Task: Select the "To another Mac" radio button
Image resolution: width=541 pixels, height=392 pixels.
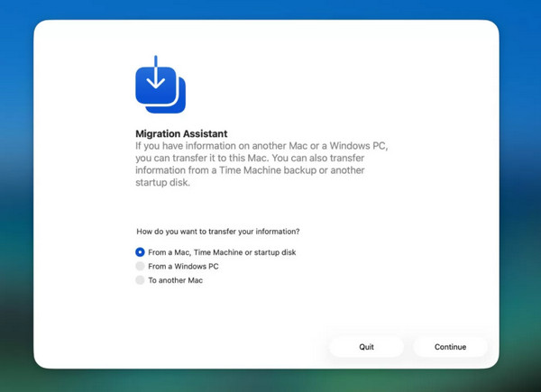Action: tap(140, 280)
